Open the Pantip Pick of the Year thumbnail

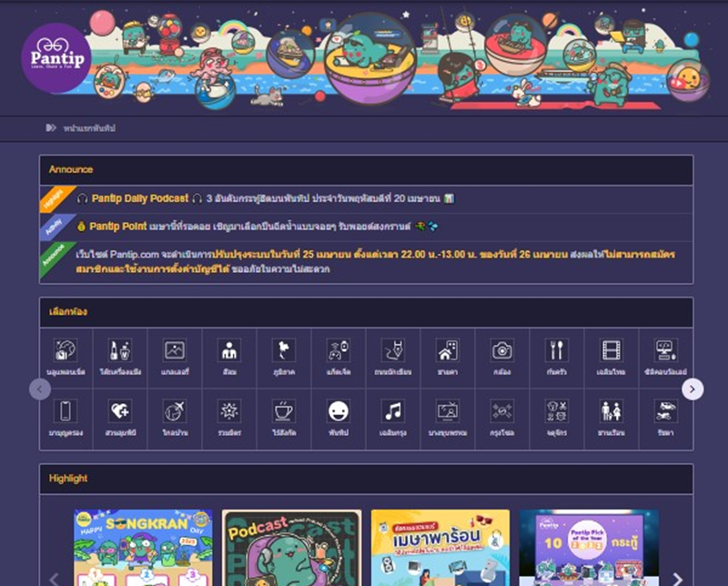pos(588,548)
